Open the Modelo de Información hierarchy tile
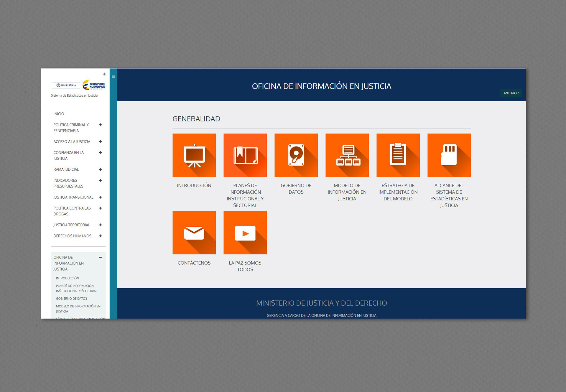566x392 pixels. tap(347, 155)
